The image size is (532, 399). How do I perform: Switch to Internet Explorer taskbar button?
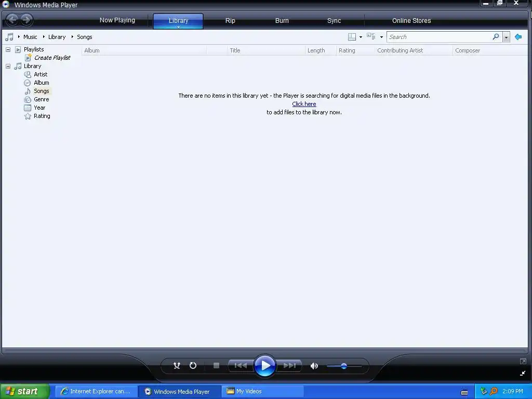[96, 391]
